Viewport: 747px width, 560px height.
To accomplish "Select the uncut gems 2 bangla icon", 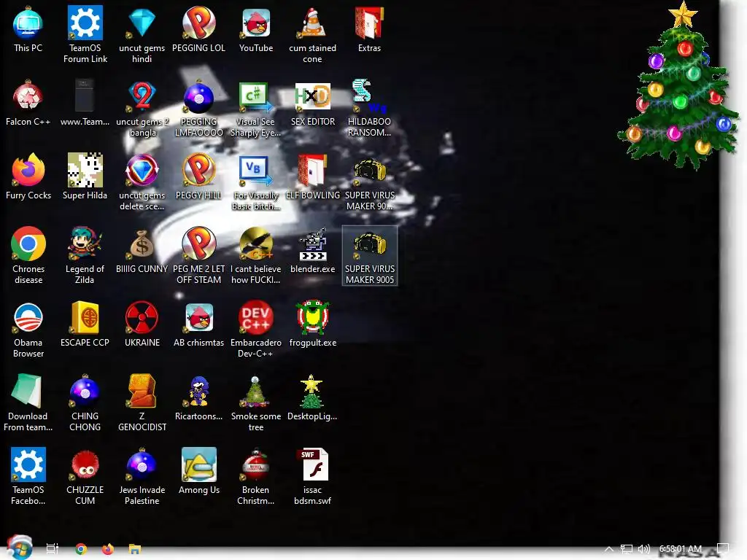I will [x=142, y=108].
